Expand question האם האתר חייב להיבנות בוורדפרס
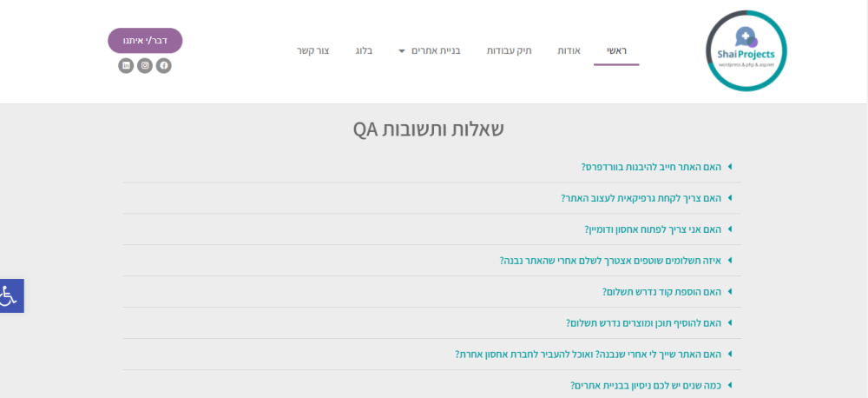 click(651, 167)
